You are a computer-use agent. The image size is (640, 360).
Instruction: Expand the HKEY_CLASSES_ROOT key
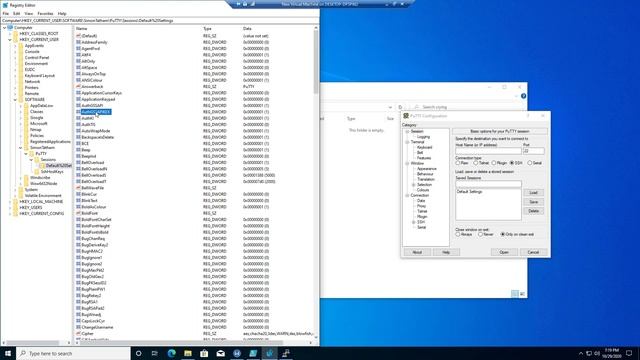coord(10,33)
